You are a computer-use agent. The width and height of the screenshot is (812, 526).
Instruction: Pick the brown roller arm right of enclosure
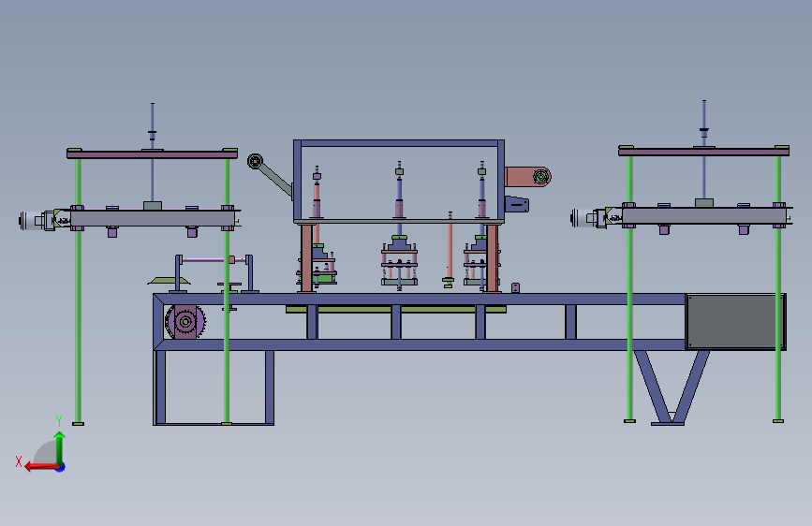point(527,177)
